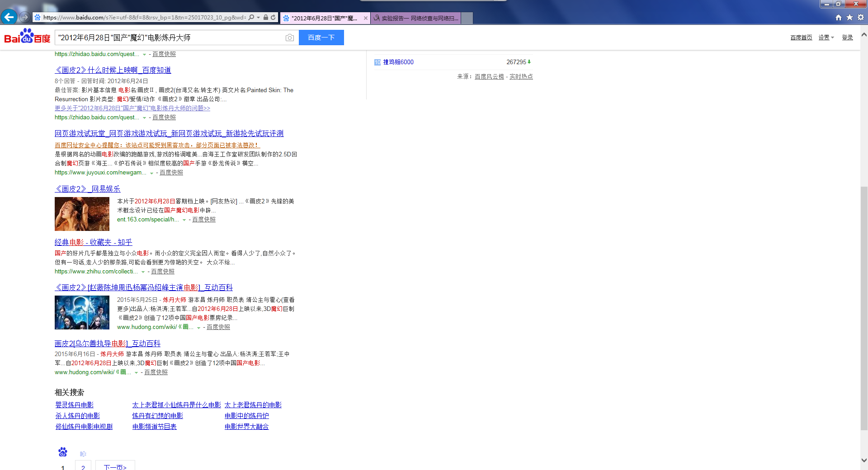Open 百度快照 for the juyouxi.com result

click(x=171, y=173)
